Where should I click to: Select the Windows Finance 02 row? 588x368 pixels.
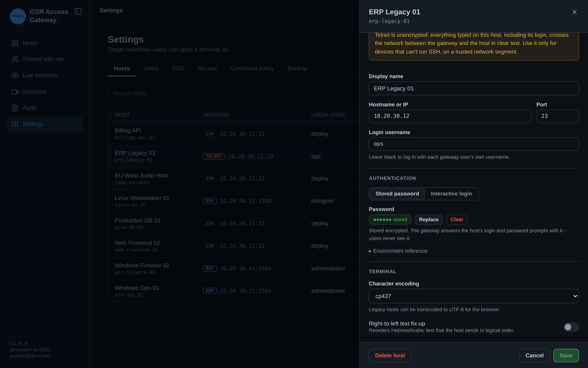coord(234,269)
